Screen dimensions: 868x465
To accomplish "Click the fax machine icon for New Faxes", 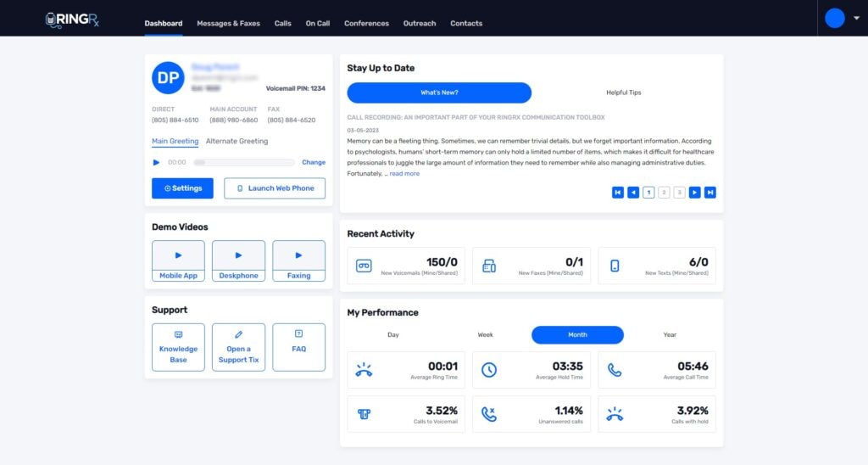I will point(489,266).
